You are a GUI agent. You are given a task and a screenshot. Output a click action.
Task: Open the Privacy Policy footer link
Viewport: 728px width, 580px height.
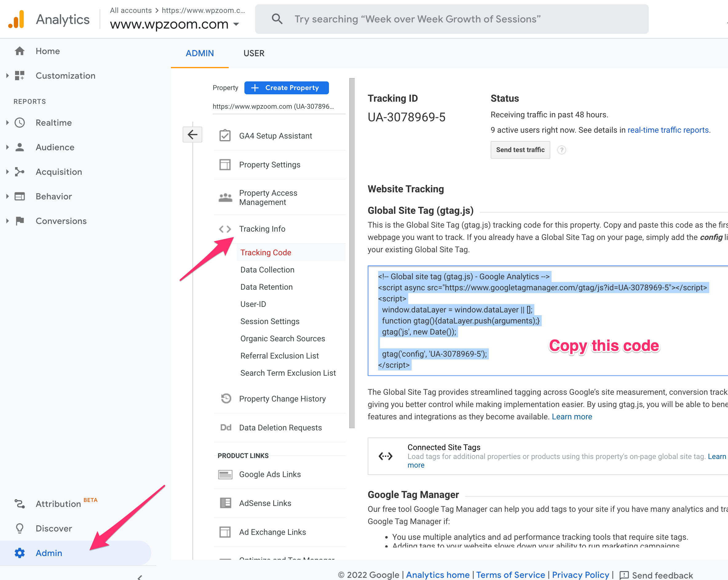[x=580, y=575]
